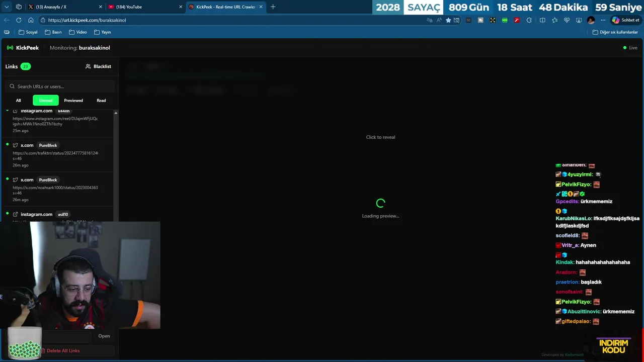
Task: Reload the page
Action: tap(19, 20)
